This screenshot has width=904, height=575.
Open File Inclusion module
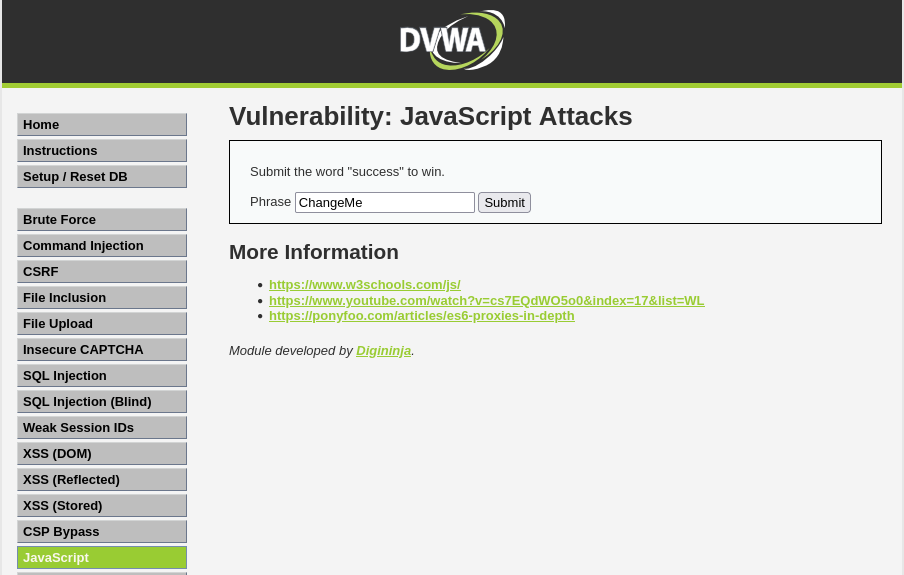pos(101,297)
